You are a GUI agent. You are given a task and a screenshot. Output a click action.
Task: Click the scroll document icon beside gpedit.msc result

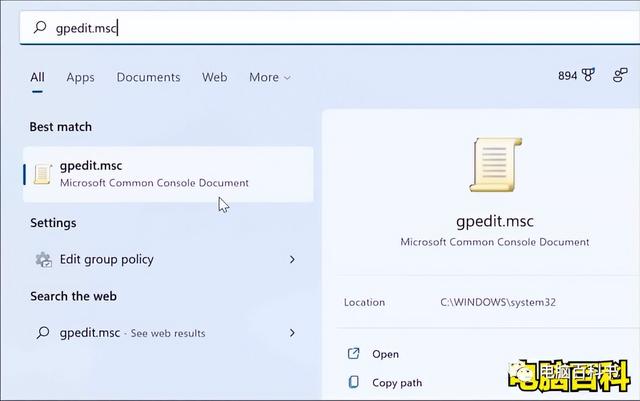[x=42, y=174]
